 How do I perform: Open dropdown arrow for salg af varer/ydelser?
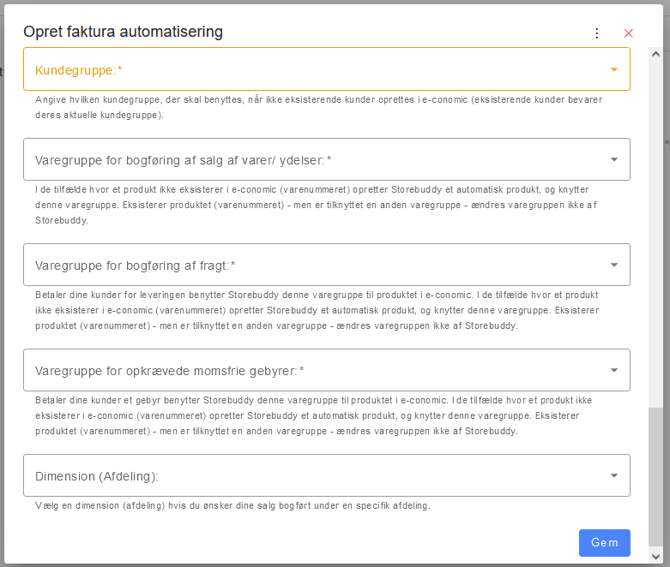614,160
